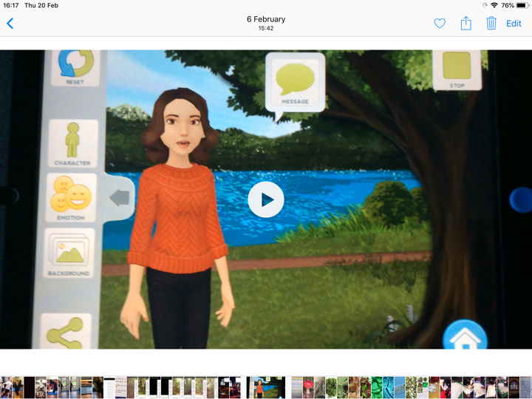Tap the green share icon in side panel
The image size is (532, 399).
tap(66, 334)
